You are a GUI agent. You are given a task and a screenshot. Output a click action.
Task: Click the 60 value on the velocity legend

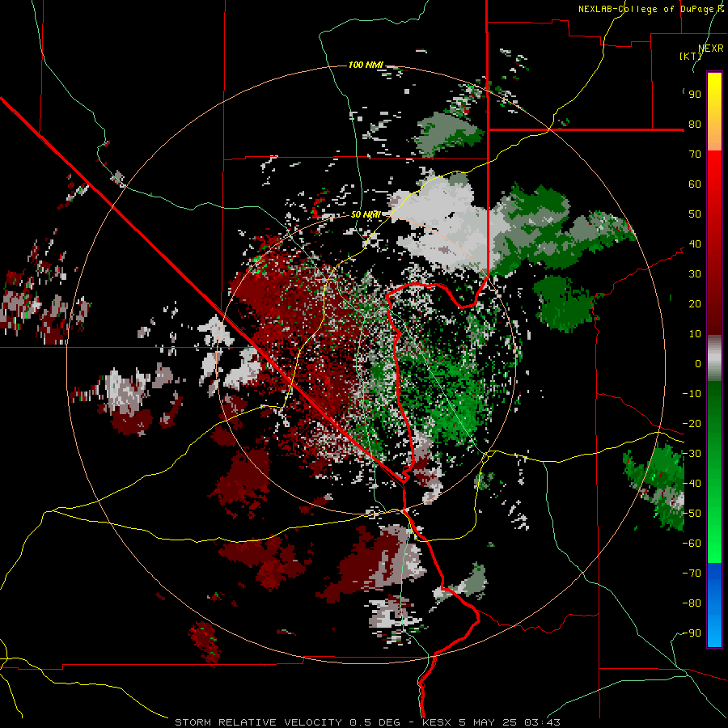(695, 184)
